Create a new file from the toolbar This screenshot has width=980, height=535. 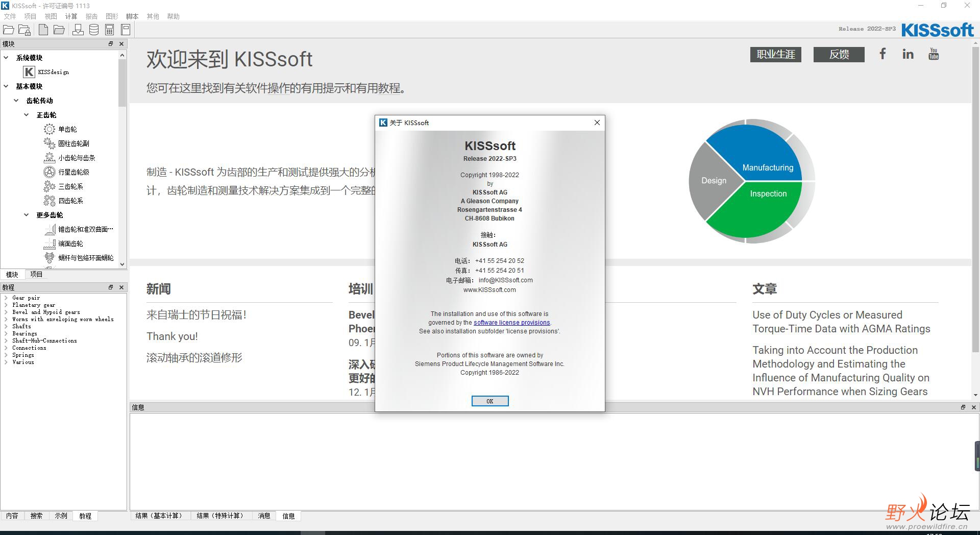43,30
